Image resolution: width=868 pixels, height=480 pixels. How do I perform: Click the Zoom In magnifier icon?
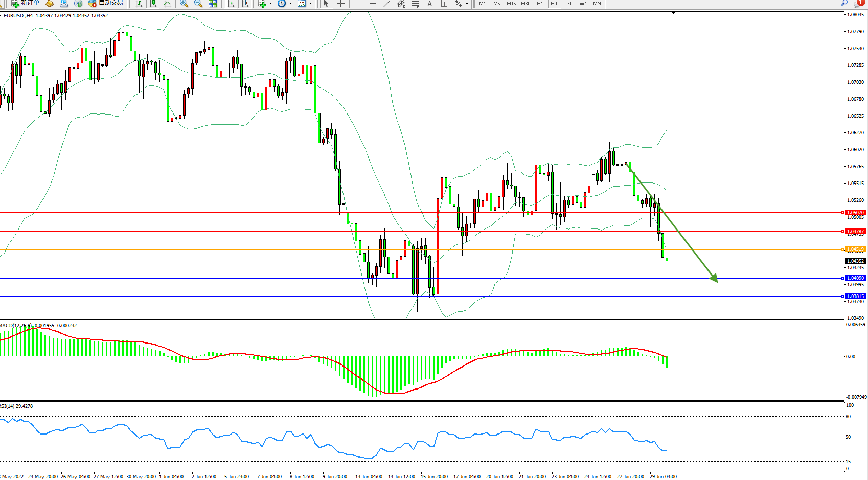(x=184, y=4)
